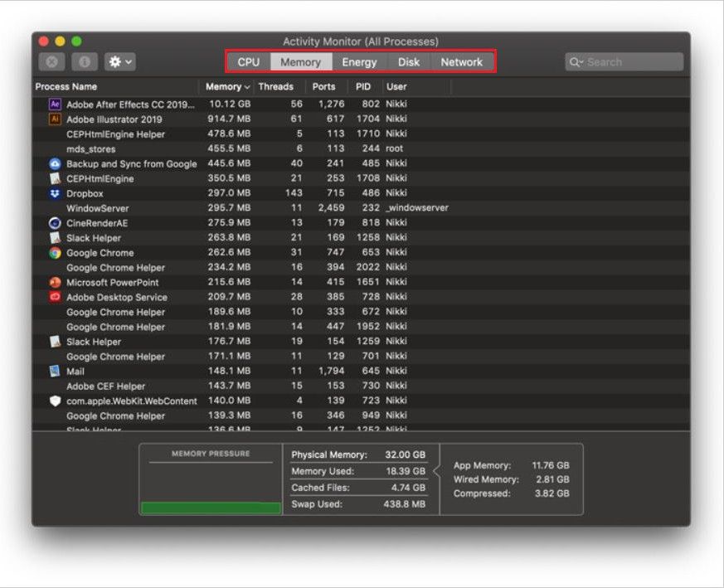
Task: Select the Google Chrome Helper row using 234.2 MB
Action: tap(361, 267)
